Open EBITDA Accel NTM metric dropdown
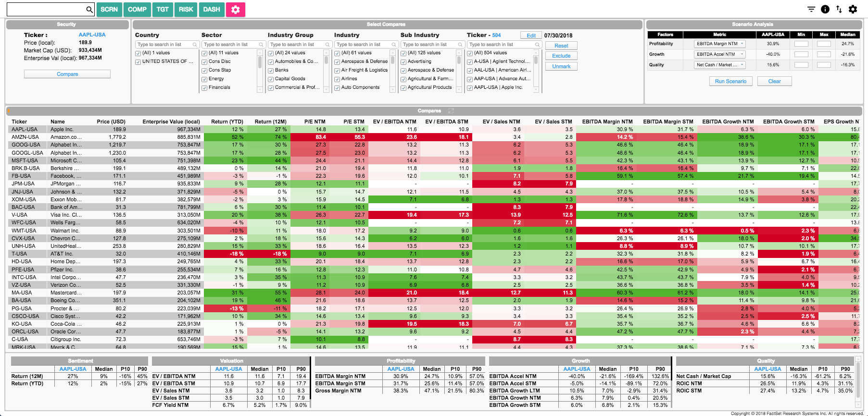This screenshot has width=868, height=416. [720, 54]
